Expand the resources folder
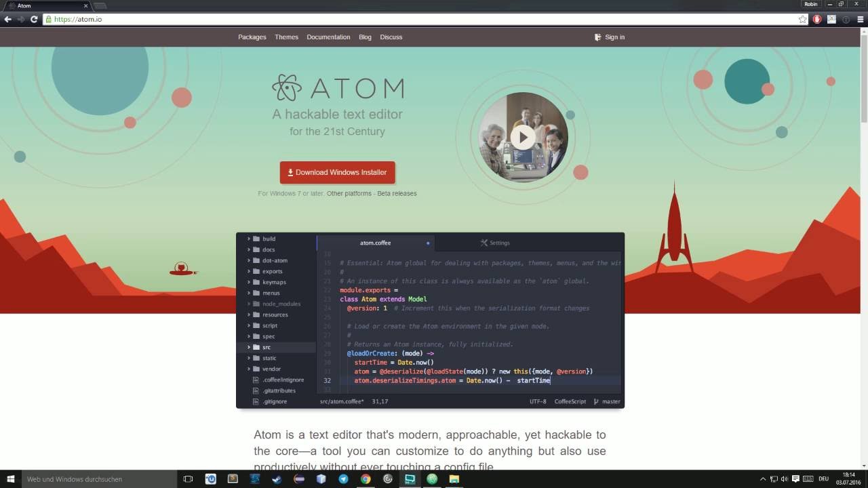 pyautogui.click(x=249, y=314)
